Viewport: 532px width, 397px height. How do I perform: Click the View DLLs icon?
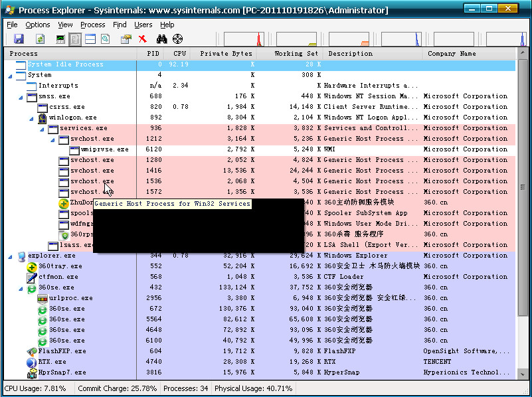tap(106, 39)
